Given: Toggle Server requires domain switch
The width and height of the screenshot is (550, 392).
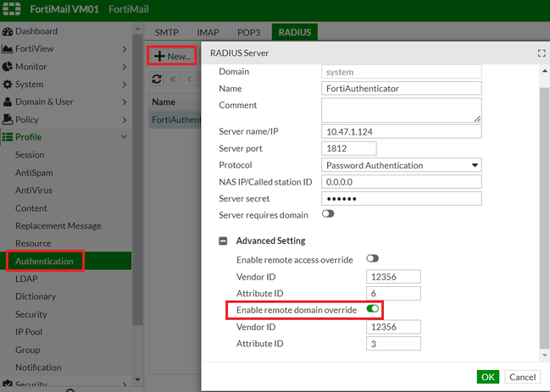Looking at the screenshot, I should (327, 214).
